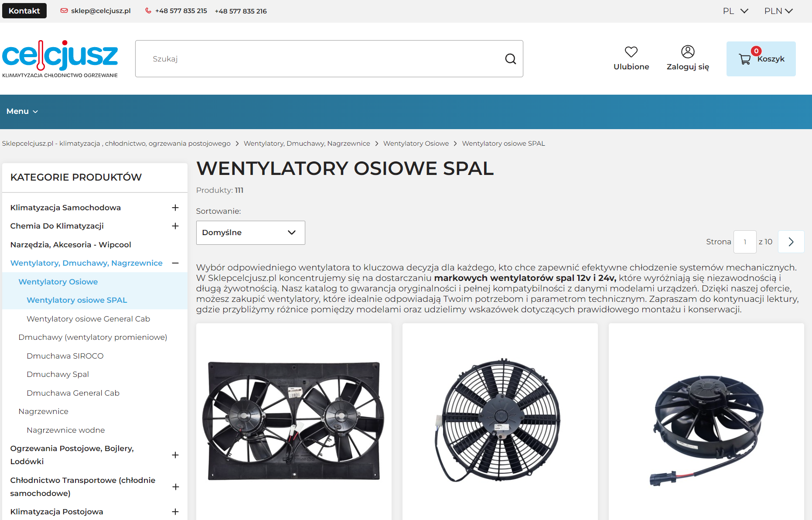Open Wentylatory osiowe General Cab category
This screenshot has width=812, height=520.
click(x=88, y=319)
